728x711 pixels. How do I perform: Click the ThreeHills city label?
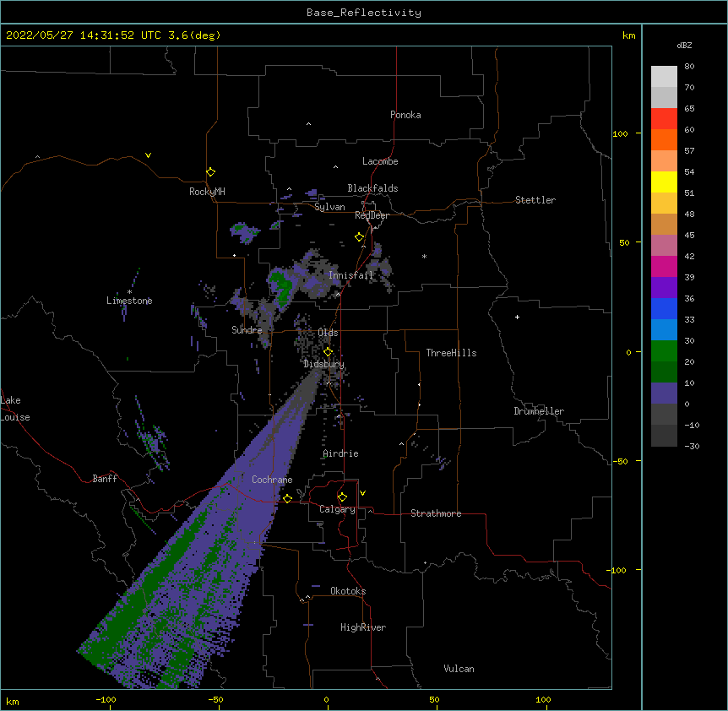(451, 353)
